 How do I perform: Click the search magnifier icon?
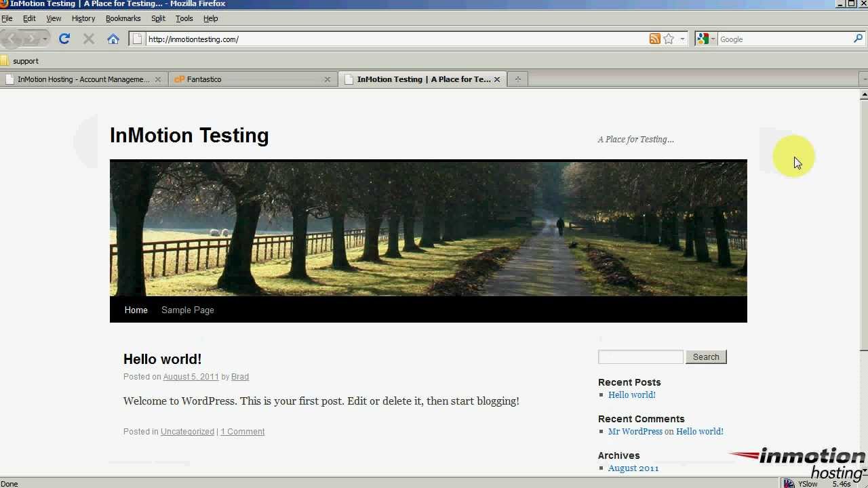(859, 39)
